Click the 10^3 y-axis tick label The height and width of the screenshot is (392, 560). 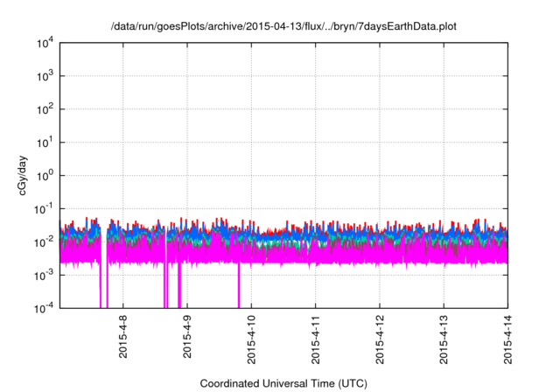(x=45, y=76)
